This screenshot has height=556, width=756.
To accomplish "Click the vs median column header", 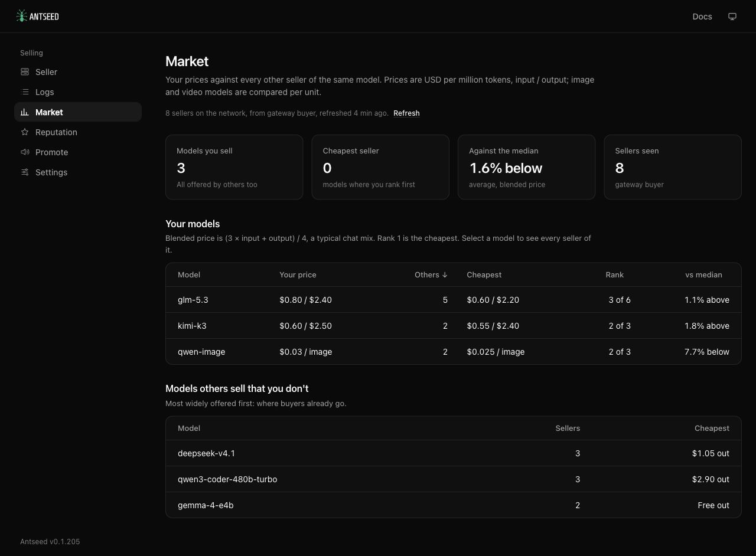I will [703, 275].
